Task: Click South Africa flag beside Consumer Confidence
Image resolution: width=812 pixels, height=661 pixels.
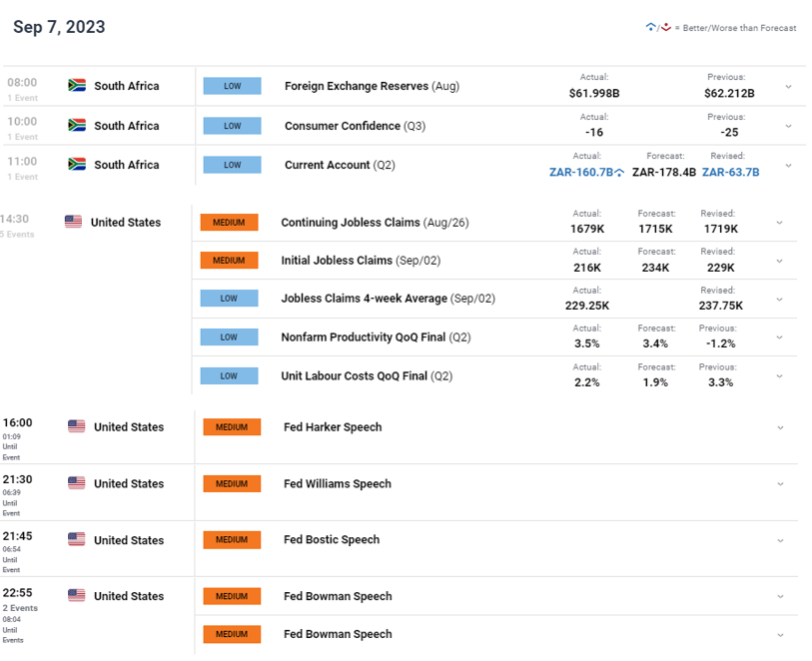Action: [x=77, y=126]
